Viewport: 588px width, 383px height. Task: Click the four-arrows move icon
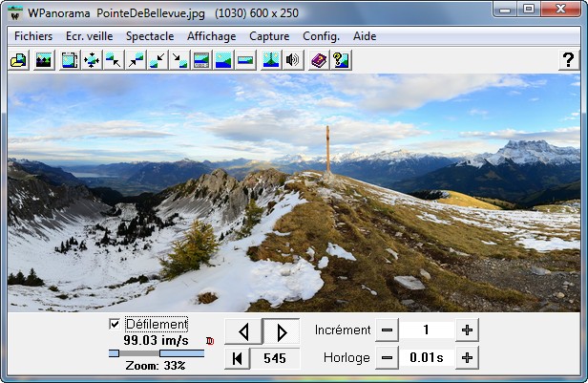click(92, 60)
